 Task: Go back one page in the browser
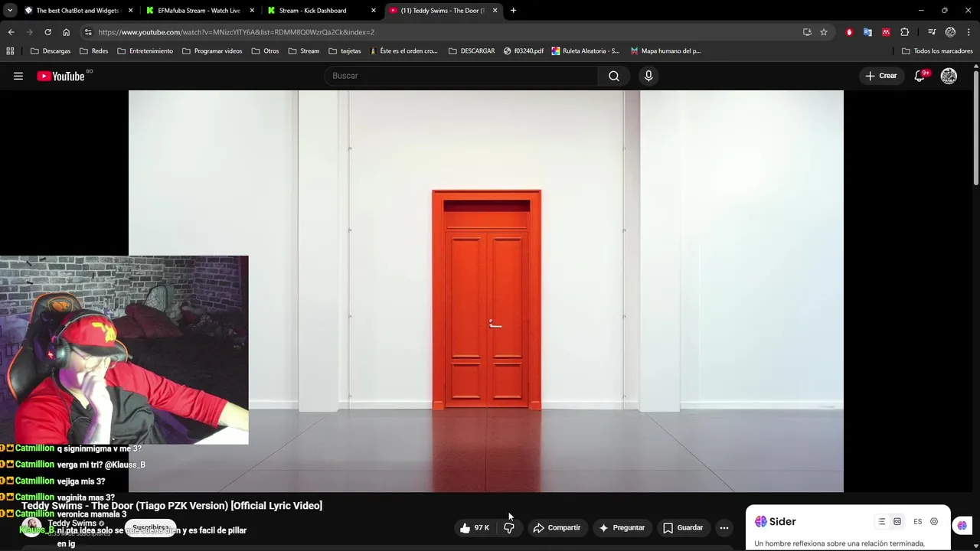(x=11, y=32)
